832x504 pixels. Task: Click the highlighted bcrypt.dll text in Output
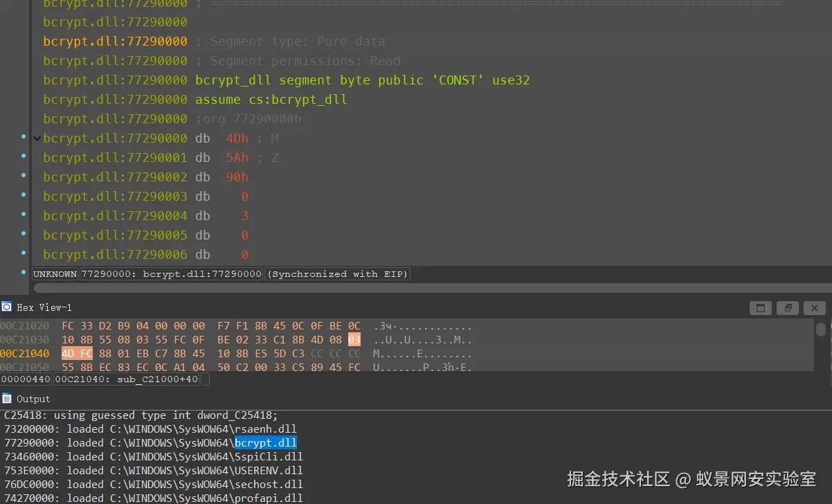pyautogui.click(x=266, y=443)
